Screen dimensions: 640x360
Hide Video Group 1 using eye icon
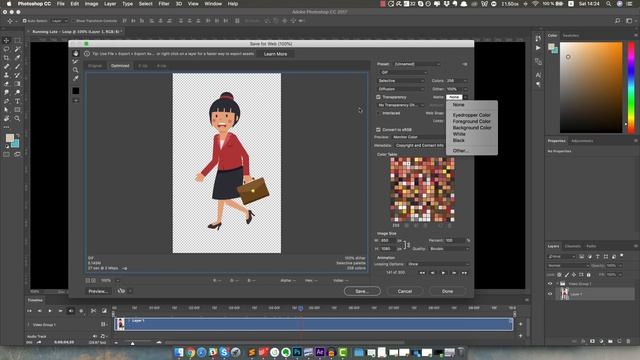[x=550, y=284]
